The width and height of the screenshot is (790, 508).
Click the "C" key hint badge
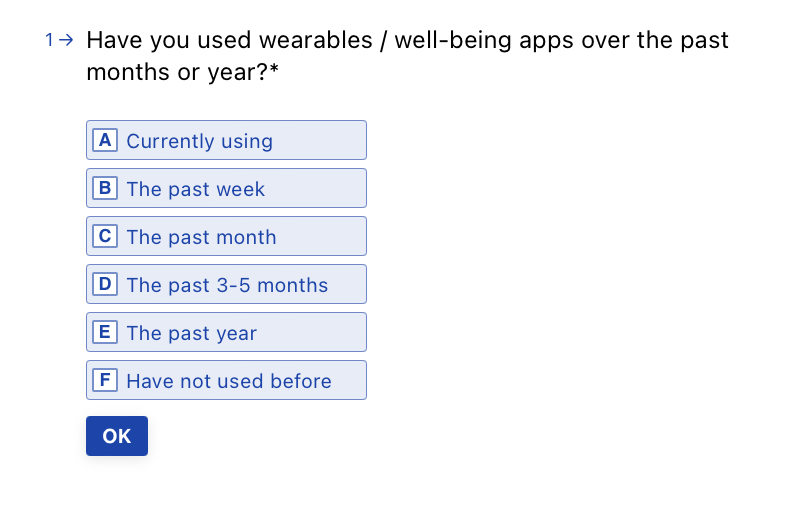[105, 236]
